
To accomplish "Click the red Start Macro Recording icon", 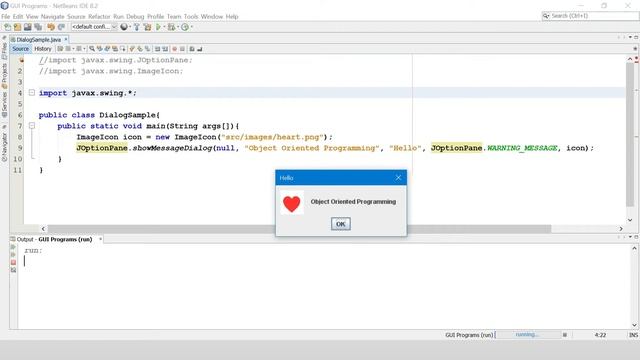I will tap(174, 49).
